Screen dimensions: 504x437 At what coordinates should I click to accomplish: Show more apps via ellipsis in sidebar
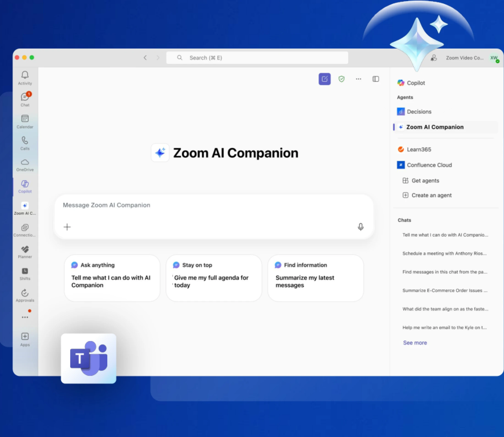click(x=25, y=317)
